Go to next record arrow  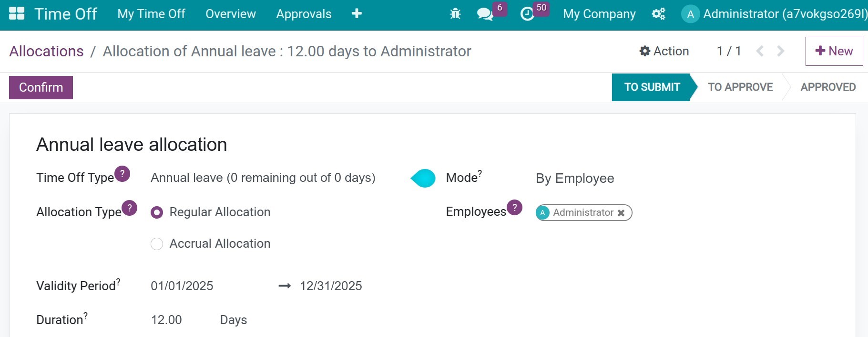pyautogui.click(x=780, y=51)
